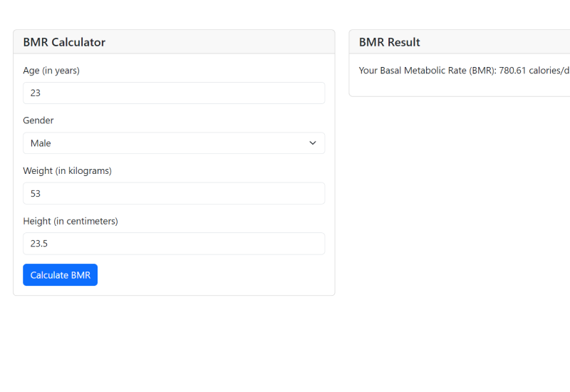Click the "Age (in years)" label
The height and width of the screenshot is (392, 570).
51,71
